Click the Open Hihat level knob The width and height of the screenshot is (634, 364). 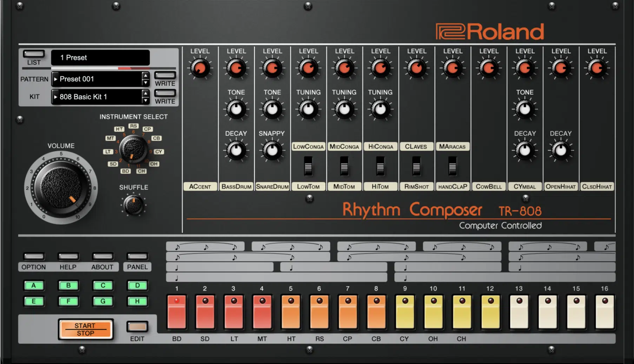tap(561, 68)
